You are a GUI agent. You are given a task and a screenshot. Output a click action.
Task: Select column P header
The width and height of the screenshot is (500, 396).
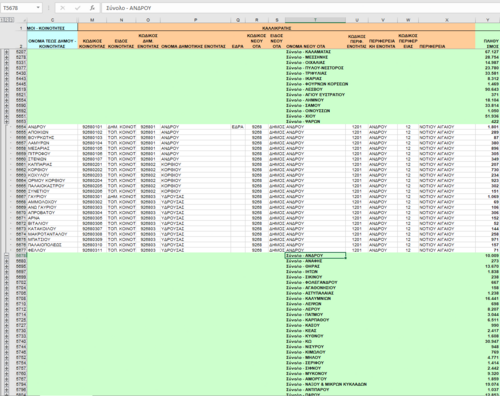coord(195,20)
